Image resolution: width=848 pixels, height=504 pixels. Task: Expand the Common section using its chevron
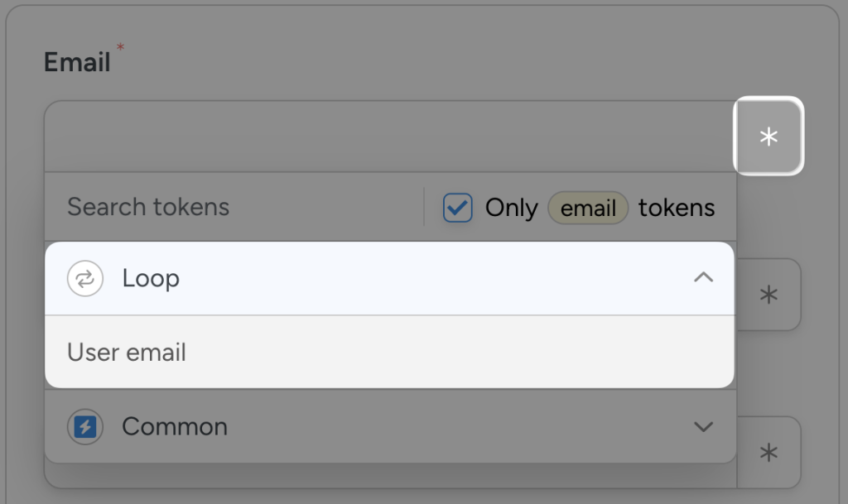(703, 427)
